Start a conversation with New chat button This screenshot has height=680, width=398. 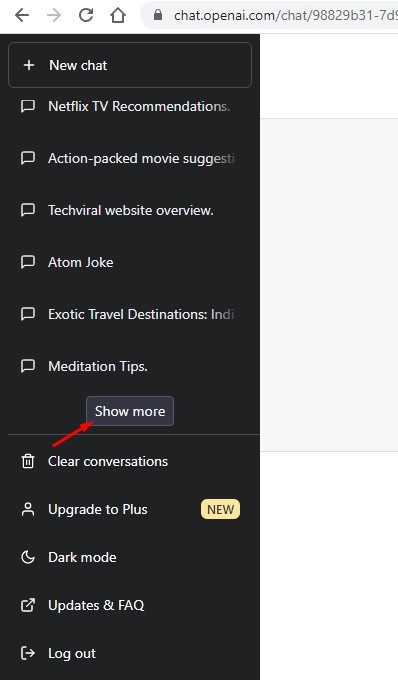tap(130, 65)
